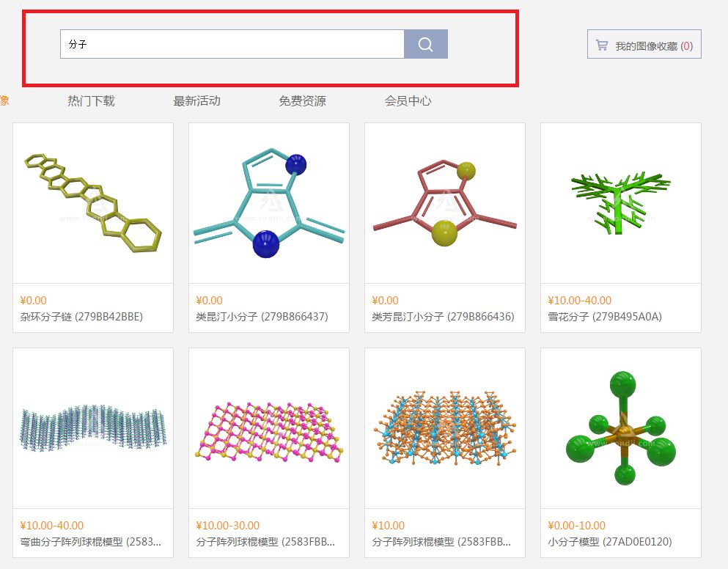The width and height of the screenshot is (728, 569).
Task: Open the 杂环分子链 (279BB42BBE) title link
Action: point(81,317)
